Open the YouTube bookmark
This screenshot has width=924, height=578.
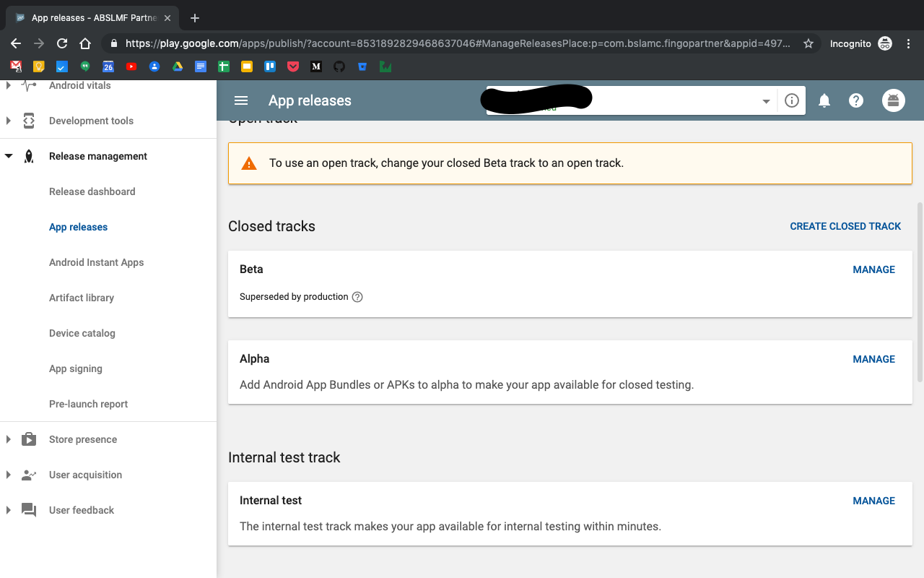[131, 66]
